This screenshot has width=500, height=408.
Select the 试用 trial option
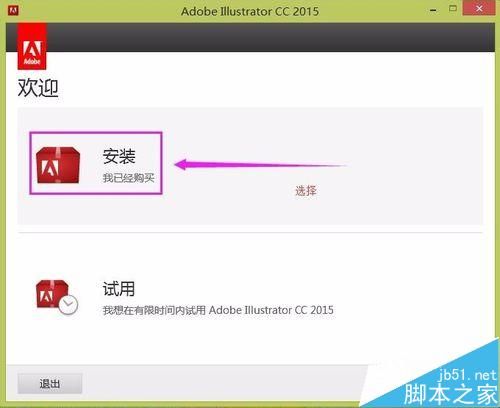pyautogui.click(x=119, y=289)
